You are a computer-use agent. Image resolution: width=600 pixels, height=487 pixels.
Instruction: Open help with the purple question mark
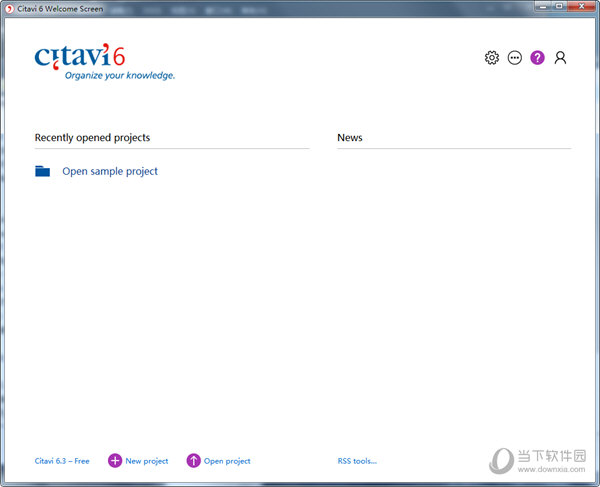click(x=537, y=58)
